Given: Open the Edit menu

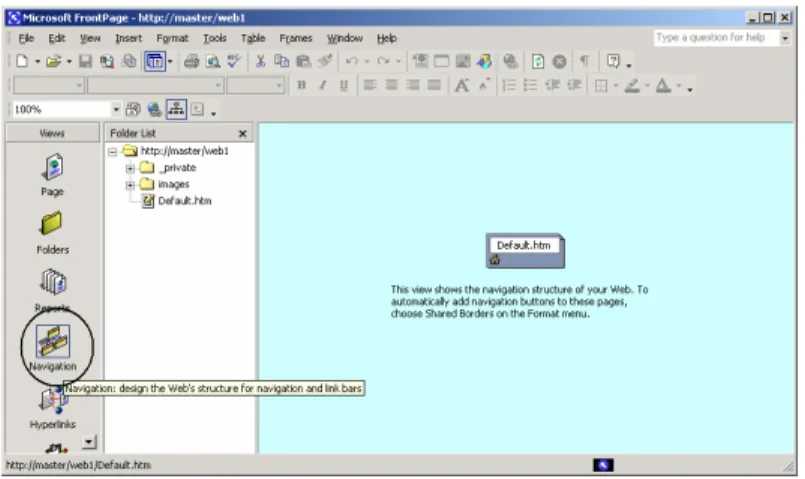Looking at the screenshot, I should click(56, 39).
